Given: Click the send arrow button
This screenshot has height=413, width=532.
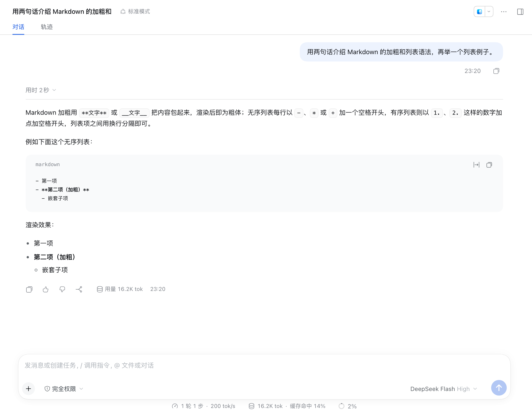Looking at the screenshot, I should 499,388.
